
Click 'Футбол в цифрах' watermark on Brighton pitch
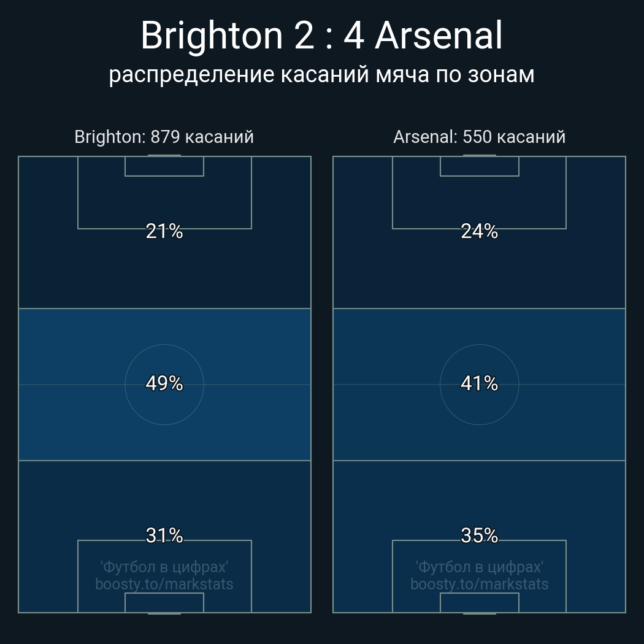(164, 567)
